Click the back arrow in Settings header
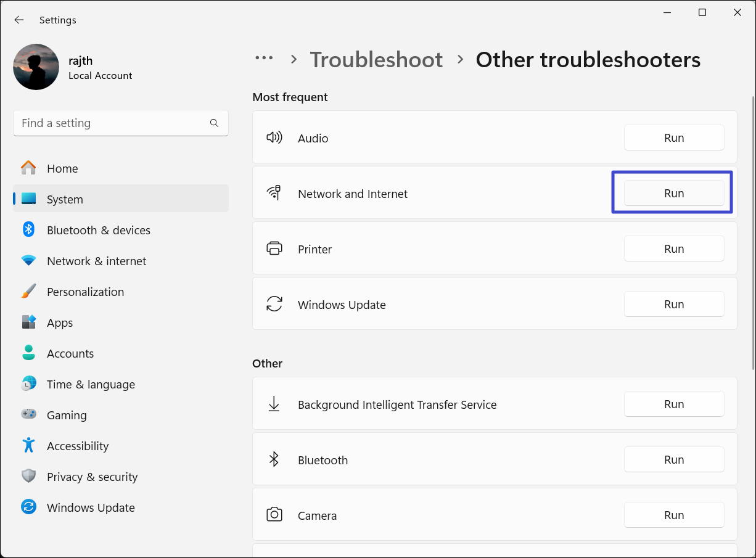This screenshot has width=756, height=558. pyautogui.click(x=19, y=20)
